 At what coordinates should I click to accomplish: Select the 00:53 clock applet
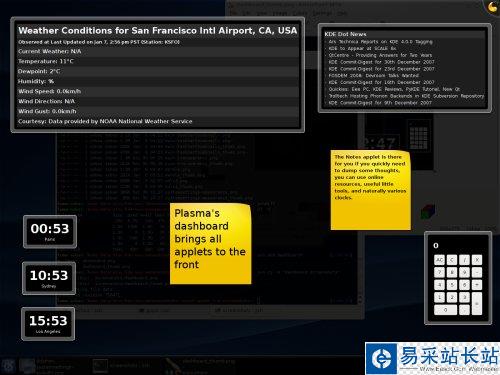50,232
